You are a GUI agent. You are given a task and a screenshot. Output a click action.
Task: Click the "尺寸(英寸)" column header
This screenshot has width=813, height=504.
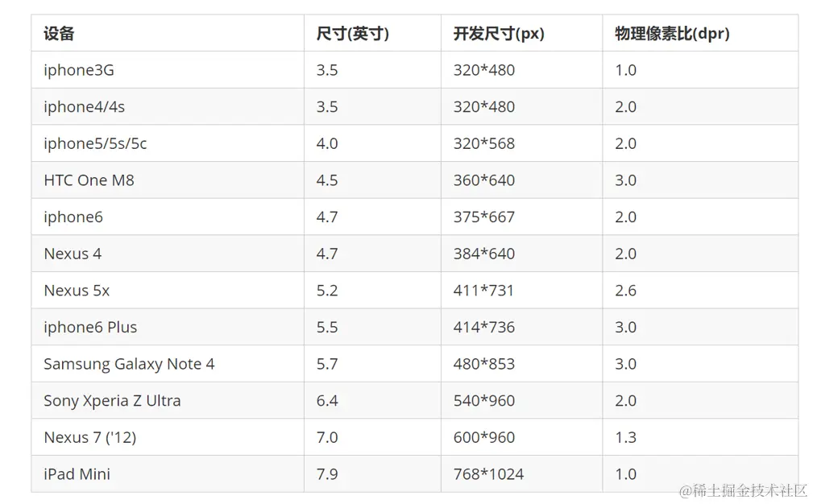[x=372, y=33]
